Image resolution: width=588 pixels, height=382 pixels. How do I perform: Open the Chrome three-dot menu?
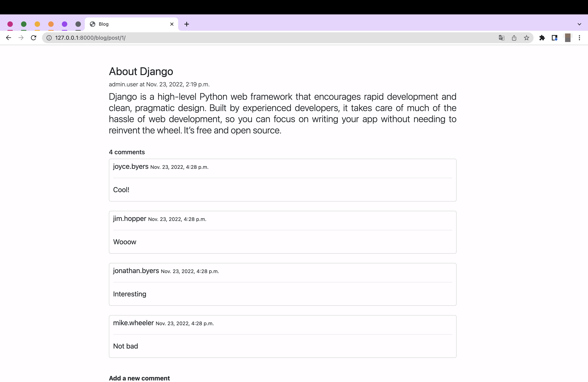[x=579, y=38]
